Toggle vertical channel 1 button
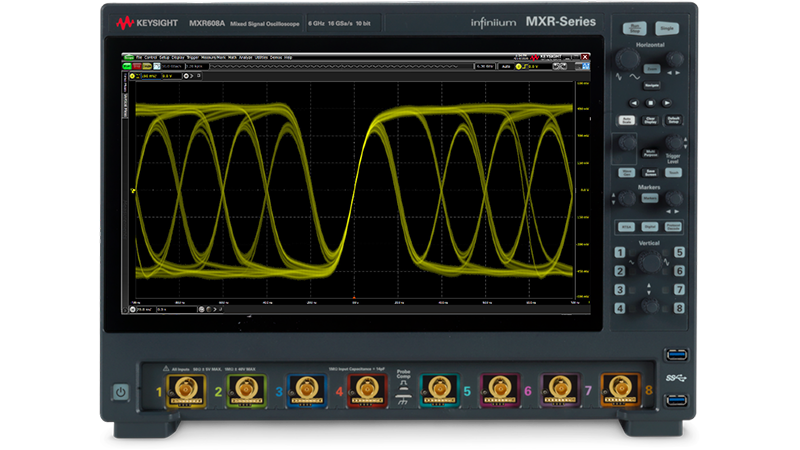 click(621, 253)
